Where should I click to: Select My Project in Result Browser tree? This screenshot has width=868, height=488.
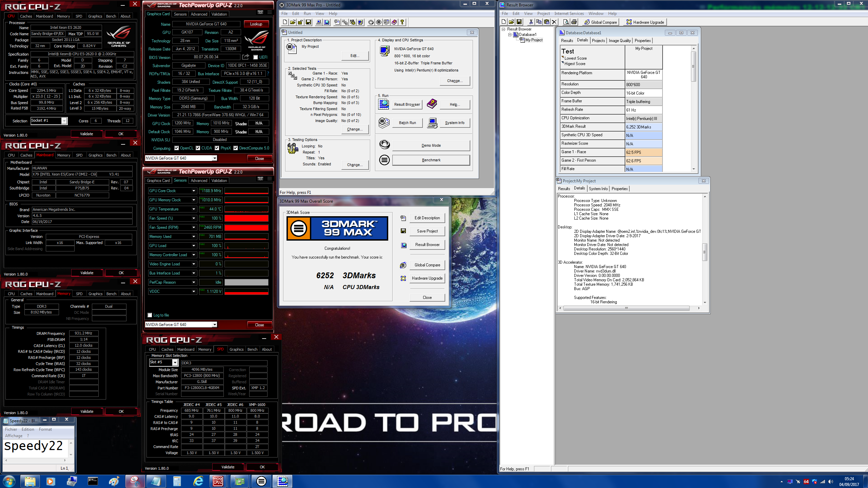(534, 40)
